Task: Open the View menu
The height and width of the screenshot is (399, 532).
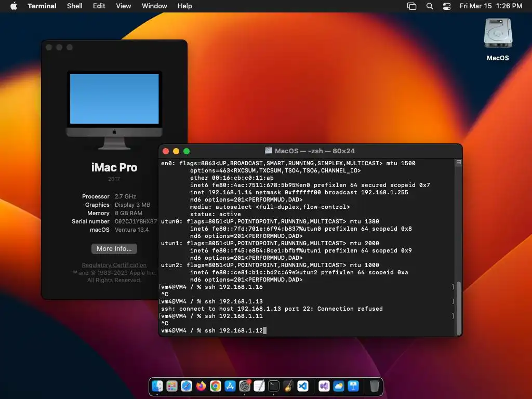Action: pos(124,6)
